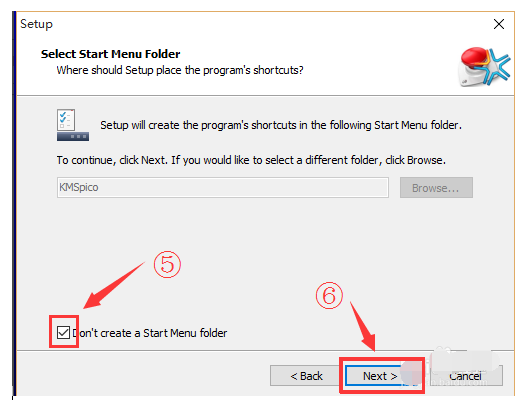Click the Setup title bar text
Viewport: 524px width, 408px height.
[36, 24]
